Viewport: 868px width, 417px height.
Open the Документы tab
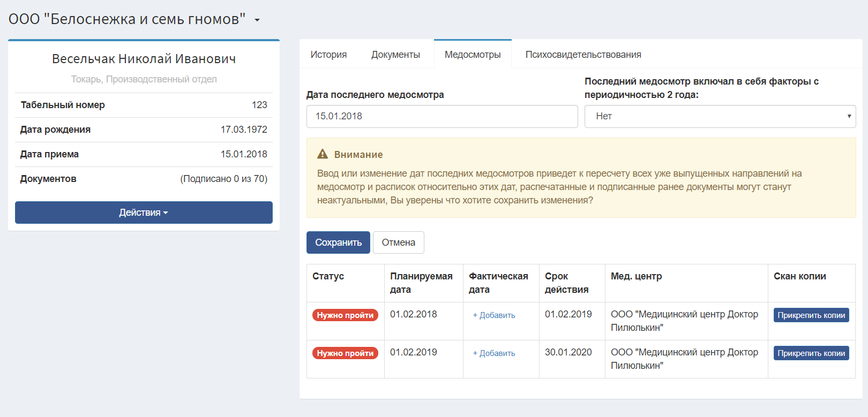(x=395, y=55)
